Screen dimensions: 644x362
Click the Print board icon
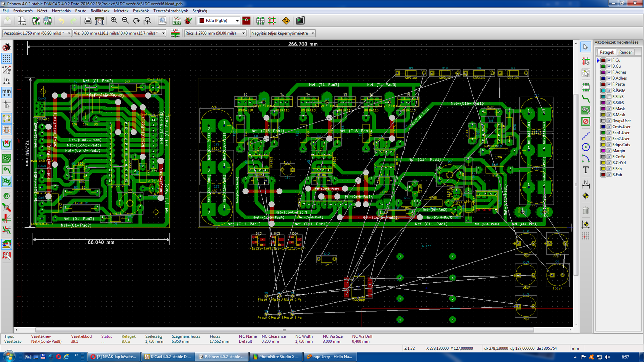click(88, 21)
